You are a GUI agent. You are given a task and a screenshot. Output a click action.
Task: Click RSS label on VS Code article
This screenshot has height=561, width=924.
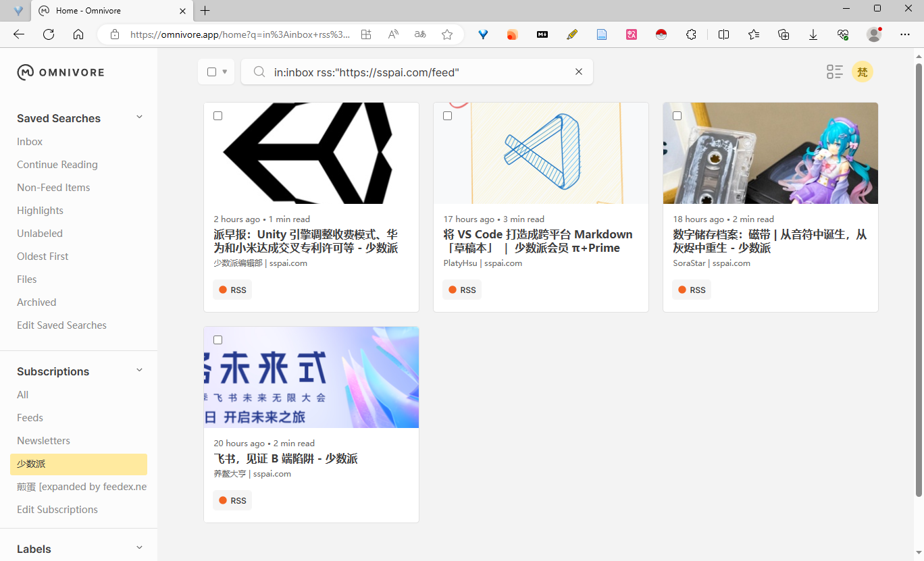(462, 290)
